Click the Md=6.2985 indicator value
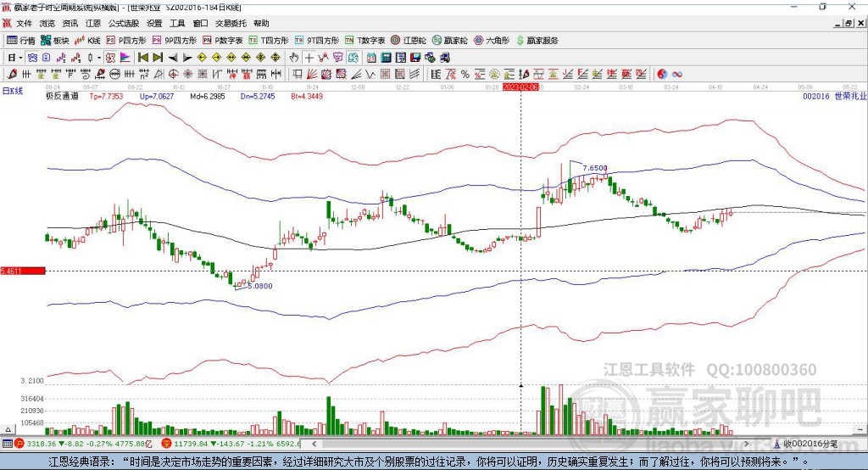 click(x=208, y=96)
